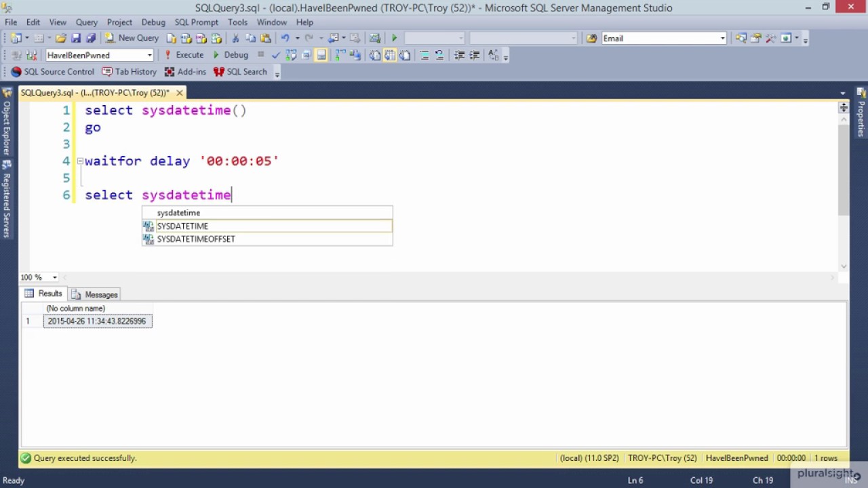
Task: Open Tab History
Action: coord(129,72)
